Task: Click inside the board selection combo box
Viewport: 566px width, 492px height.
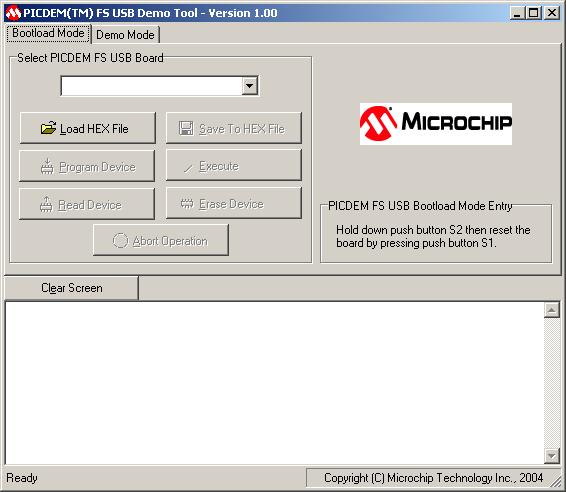Action: (152, 86)
